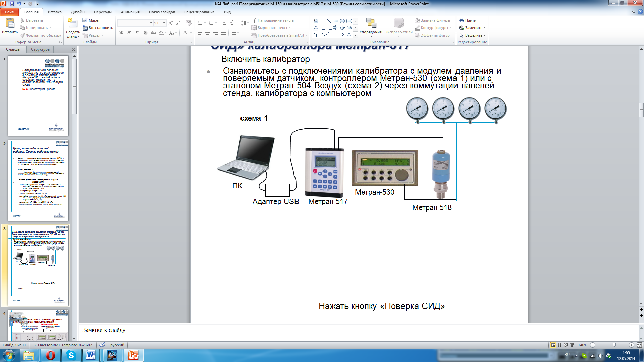The width and height of the screenshot is (644, 362).
Task: Open the font color dropdown arrow
Action: [191, 33]
